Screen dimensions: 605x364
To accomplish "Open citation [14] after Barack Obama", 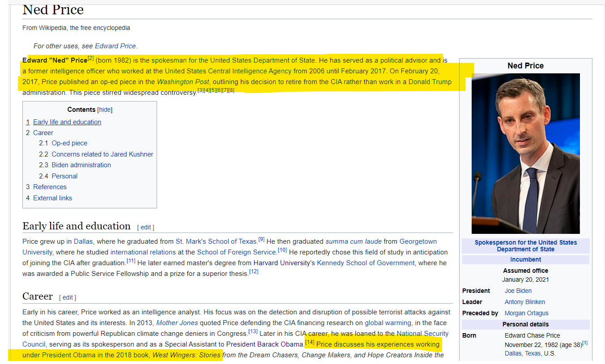I will point(310,342).
